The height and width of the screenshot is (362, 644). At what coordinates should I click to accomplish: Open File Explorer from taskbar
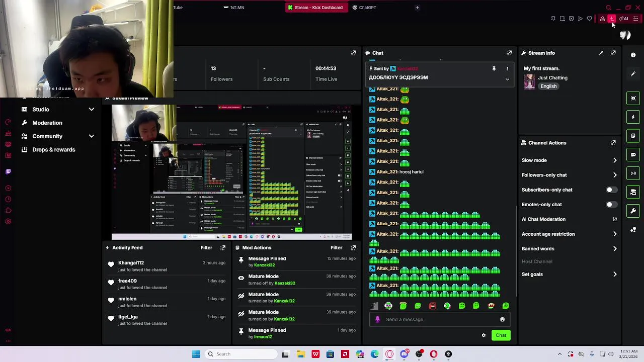coord(300,354)
